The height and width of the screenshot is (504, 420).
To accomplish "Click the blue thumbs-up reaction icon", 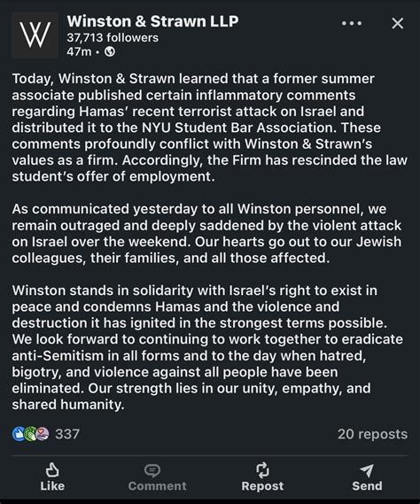I will coord(19,434).
